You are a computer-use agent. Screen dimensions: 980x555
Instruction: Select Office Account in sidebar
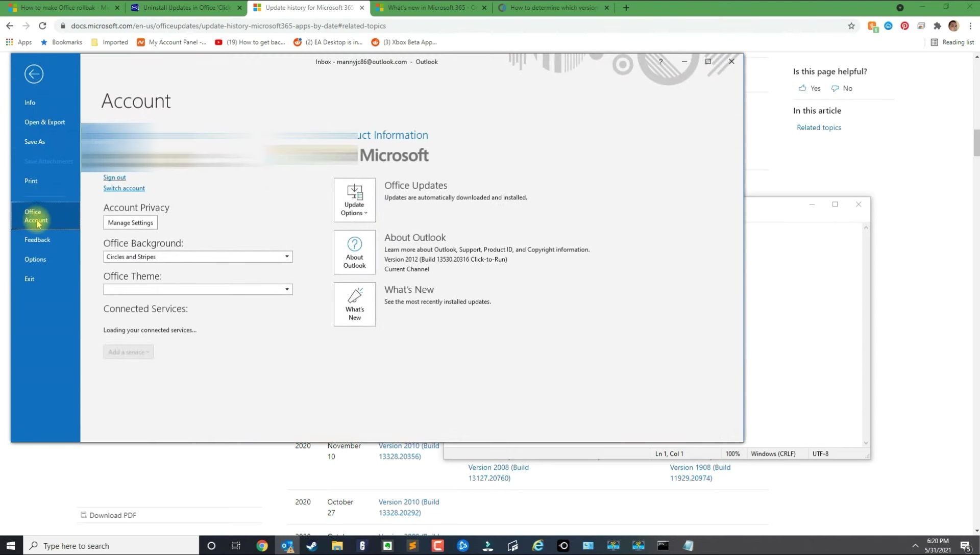pyautogui.click(x=45, y=216)
